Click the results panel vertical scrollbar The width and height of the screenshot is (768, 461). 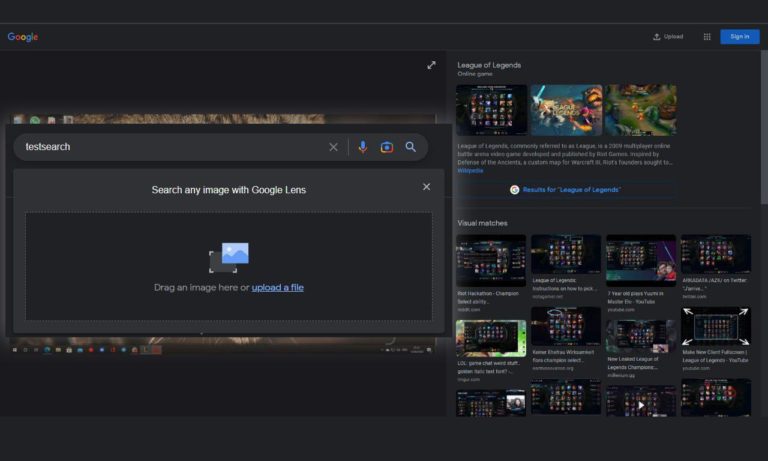[x=764, y=127]
